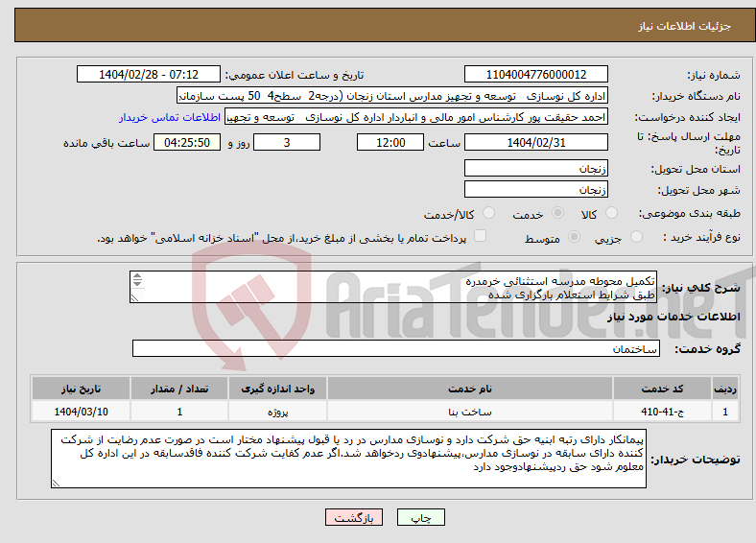The width and height of the screenshot is (756, 543).
Task: Click the نام دستگاه خریدار field
Action: pyautogui.click(x=392, y=96)
